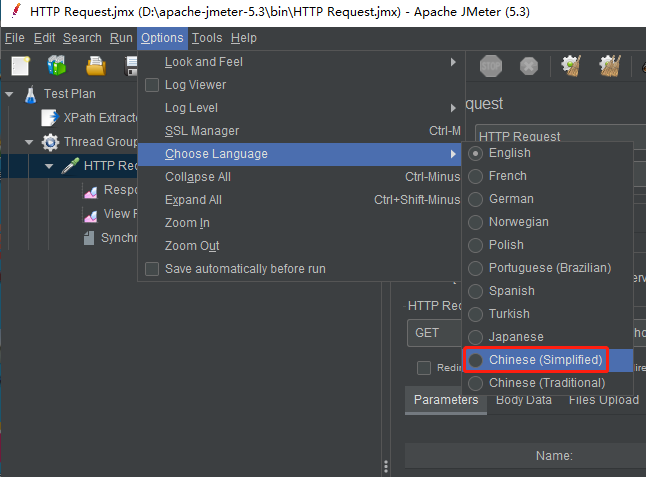Expand the Look and Feel submenu
Screen dimensions: 646x477
(x=300, y=62)
